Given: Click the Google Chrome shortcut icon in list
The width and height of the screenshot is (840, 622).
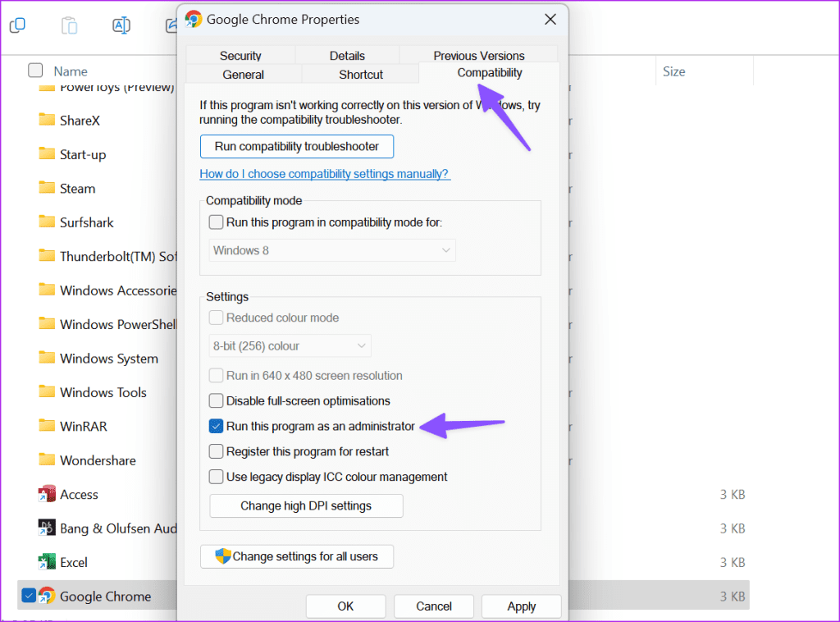Looking at the screenshot, I should [47, 596].
